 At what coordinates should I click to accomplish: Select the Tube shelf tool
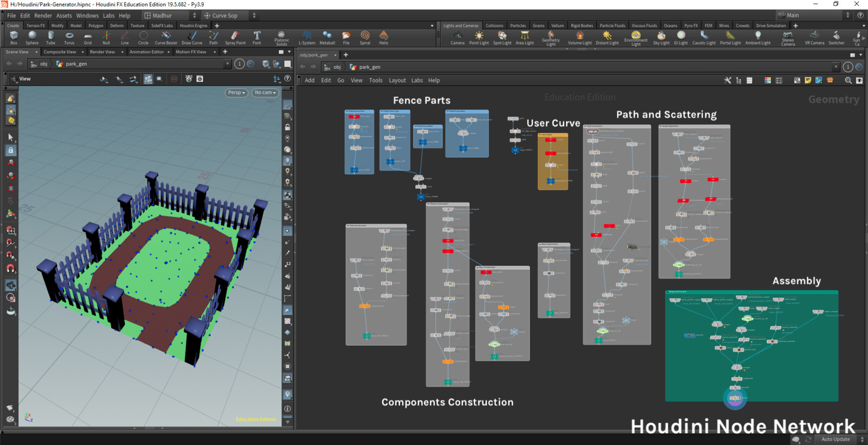[x=50, y=37]
